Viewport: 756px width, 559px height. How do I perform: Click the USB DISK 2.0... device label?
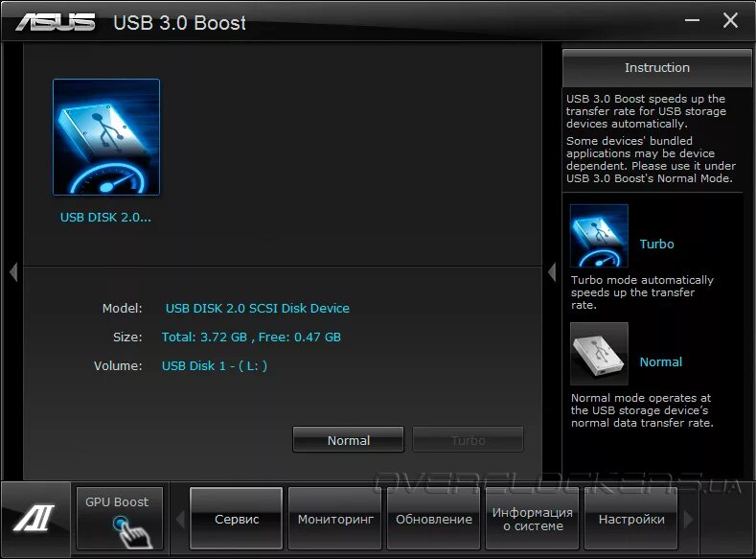coord(105,218)
